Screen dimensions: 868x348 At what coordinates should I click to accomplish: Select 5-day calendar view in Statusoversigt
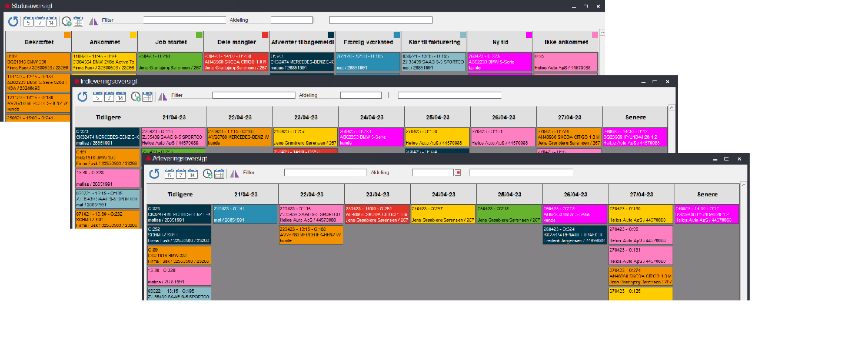tap(28, 22)
